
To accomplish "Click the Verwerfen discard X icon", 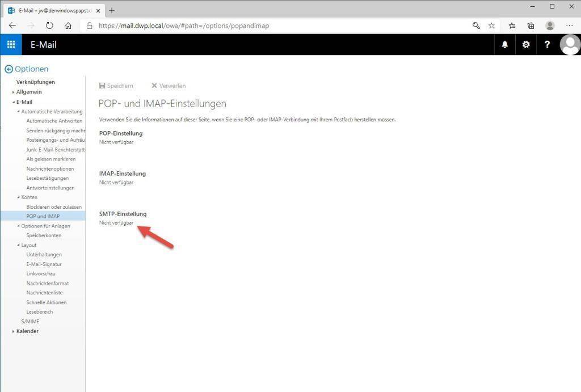I will [x=153, y=85].
